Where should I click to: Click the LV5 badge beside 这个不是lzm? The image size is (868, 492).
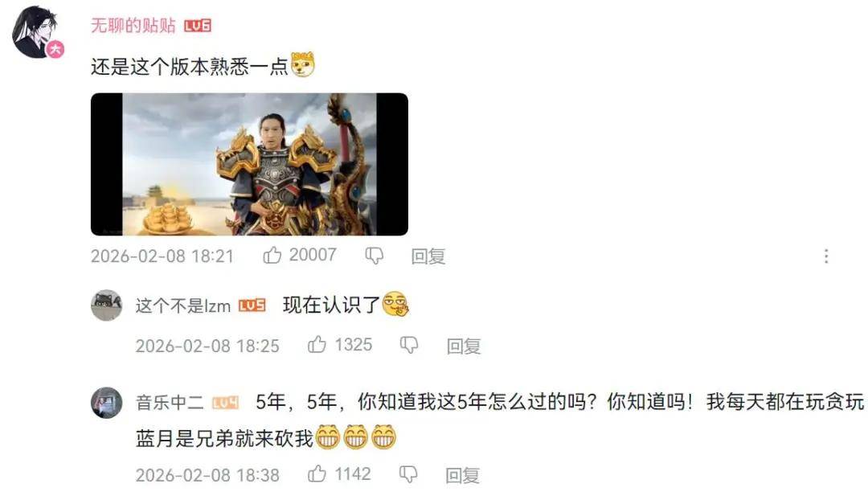252,305
